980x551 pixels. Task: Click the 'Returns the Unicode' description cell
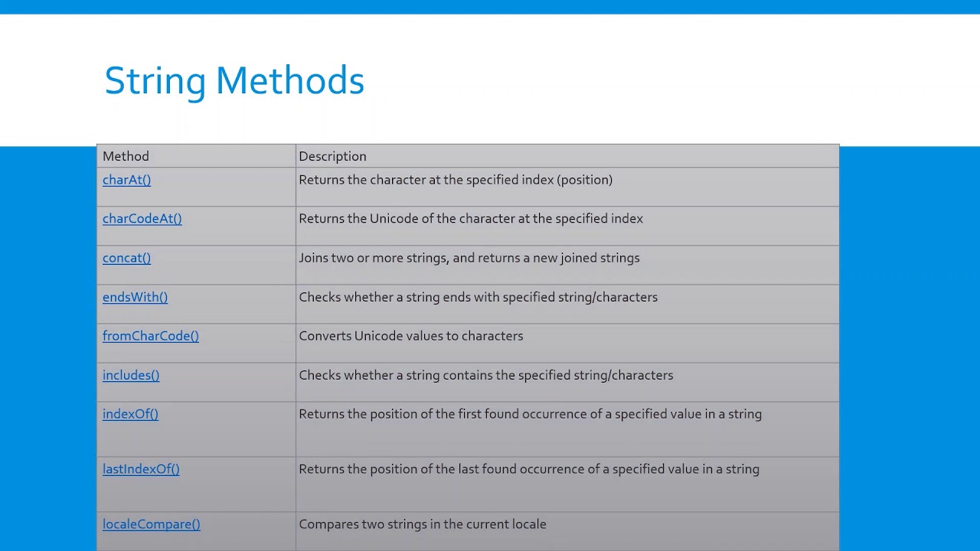click(471, 219)
